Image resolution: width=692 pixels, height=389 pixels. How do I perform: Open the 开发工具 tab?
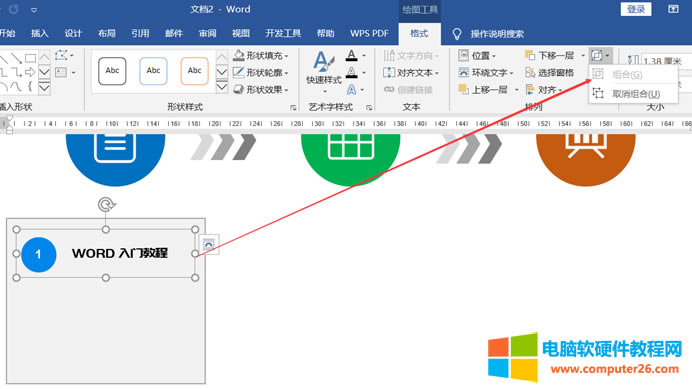click(283, 34)
